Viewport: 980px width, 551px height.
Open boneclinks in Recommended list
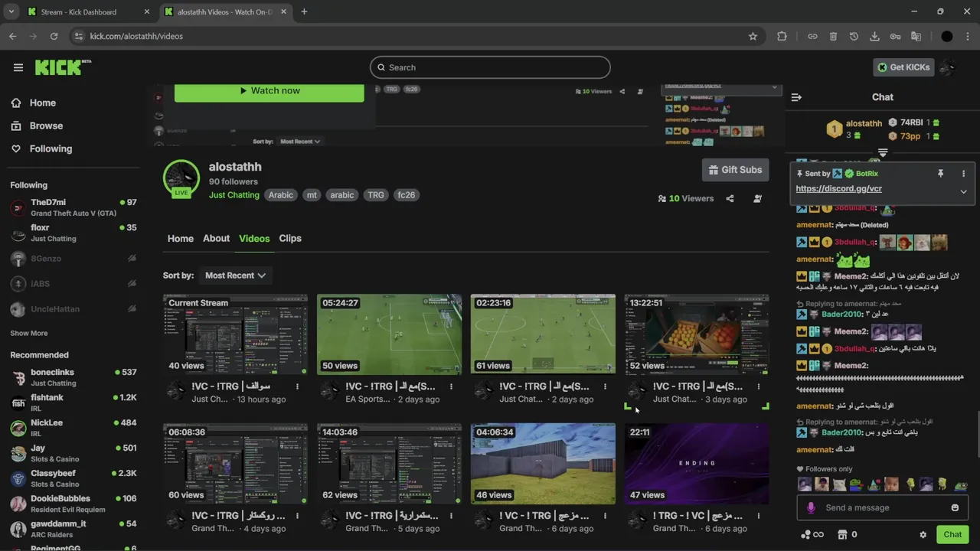click(x=73, y=377)
